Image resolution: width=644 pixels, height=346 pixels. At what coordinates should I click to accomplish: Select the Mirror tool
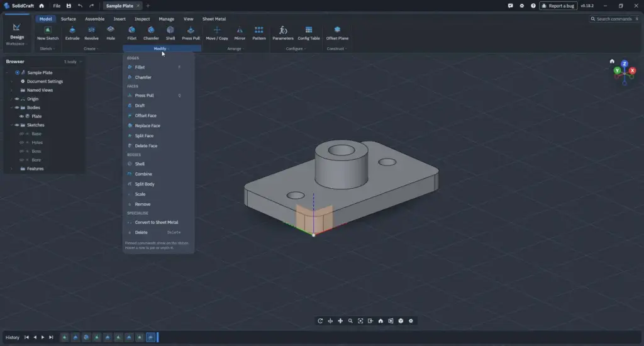click(x=240, y=33)
